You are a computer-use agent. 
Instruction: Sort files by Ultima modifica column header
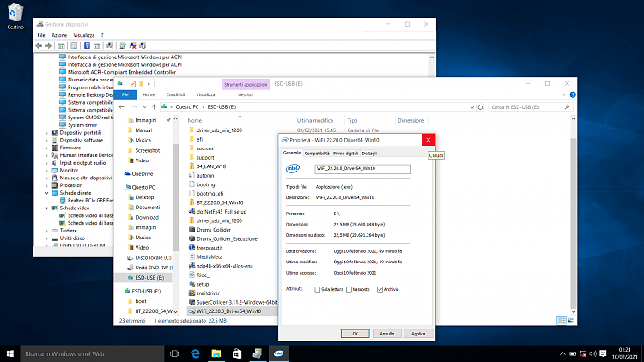pos(315,121)
